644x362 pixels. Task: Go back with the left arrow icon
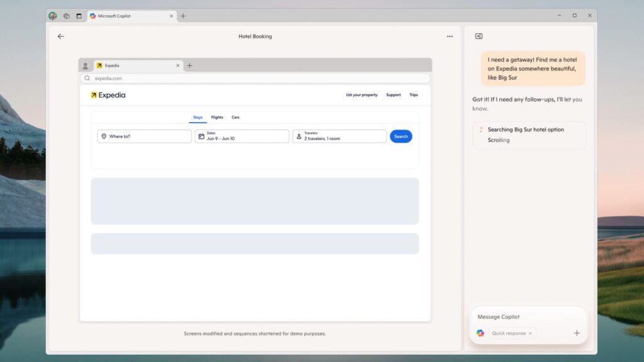(x=61, y=36)
